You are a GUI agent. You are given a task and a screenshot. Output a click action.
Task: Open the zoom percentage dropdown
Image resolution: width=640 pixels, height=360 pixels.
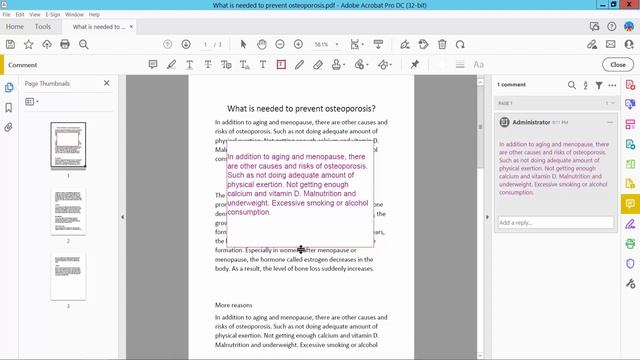click(x=337, y=44)
